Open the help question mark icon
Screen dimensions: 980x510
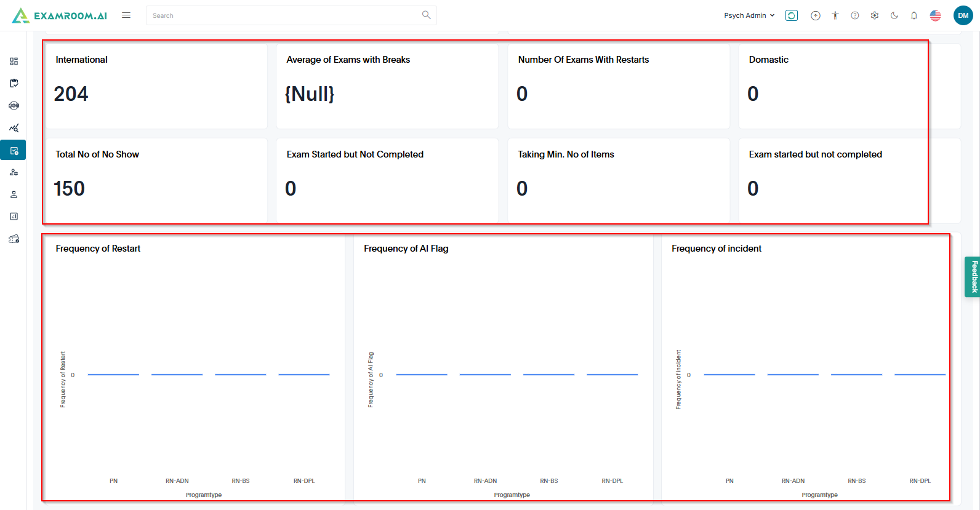point(855,15)
